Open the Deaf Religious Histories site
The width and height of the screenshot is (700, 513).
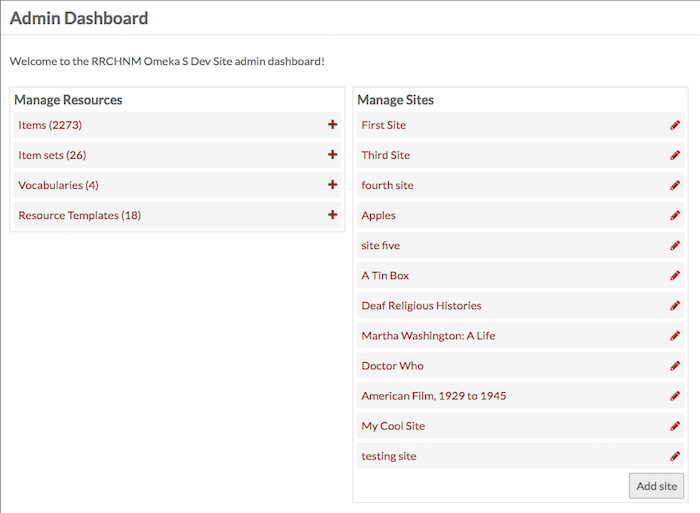[421, 305]
